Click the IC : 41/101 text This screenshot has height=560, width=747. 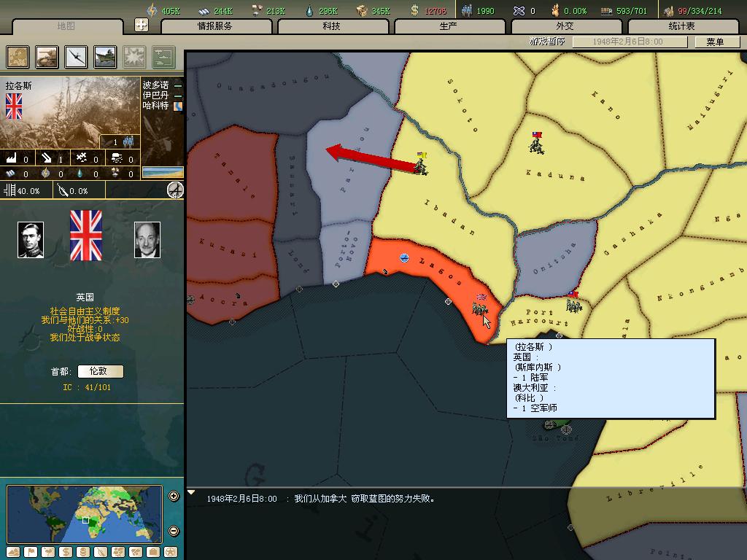pos(87,387)
